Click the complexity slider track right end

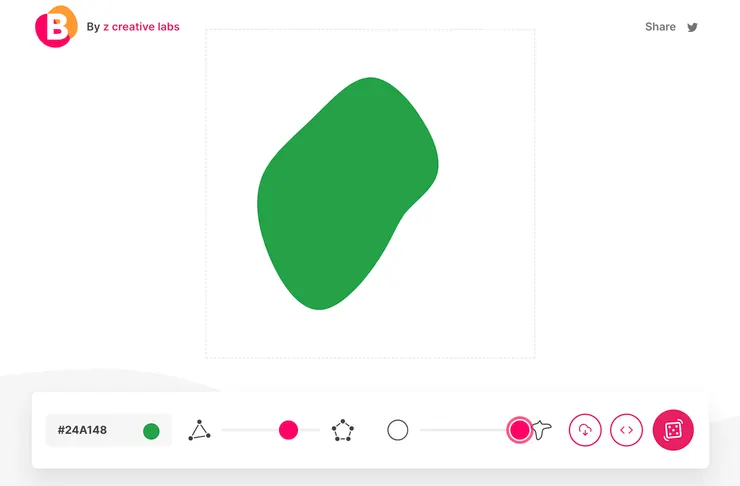click(x=317, y=430)
